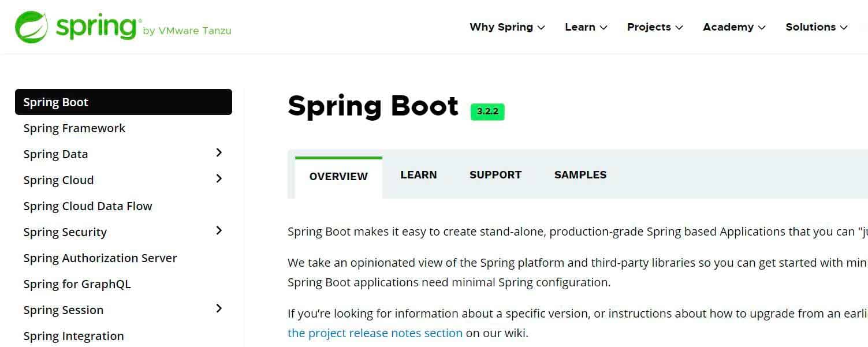Expand the Spring Cloud chevron
This screenshot has height=347, width=868.
[x=219, y=178]
